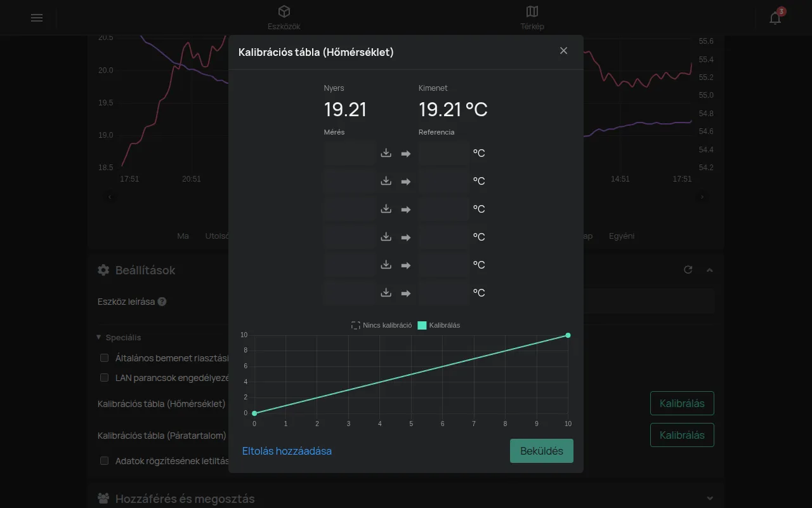
Task: Go to Eszközök devices page
Action: [284, 18]
